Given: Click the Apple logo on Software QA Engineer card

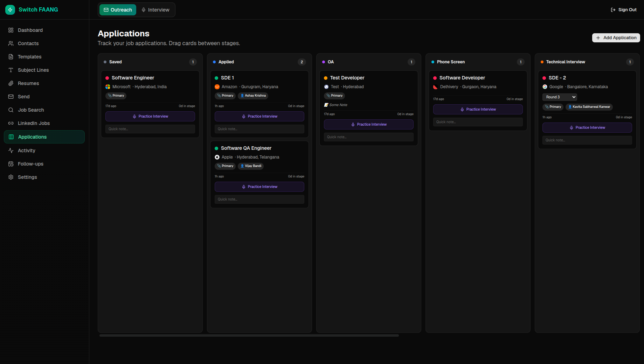Looking at the screenshot, I should coord(217,157).
